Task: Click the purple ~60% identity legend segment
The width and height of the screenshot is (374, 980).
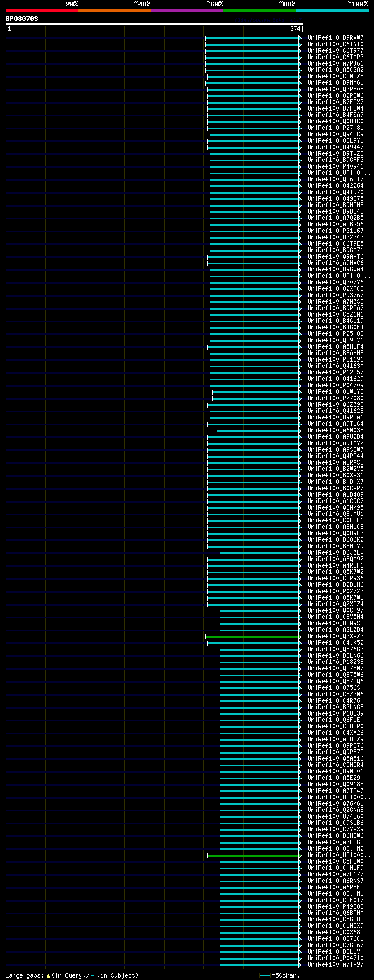Action: tap(186, 11)
